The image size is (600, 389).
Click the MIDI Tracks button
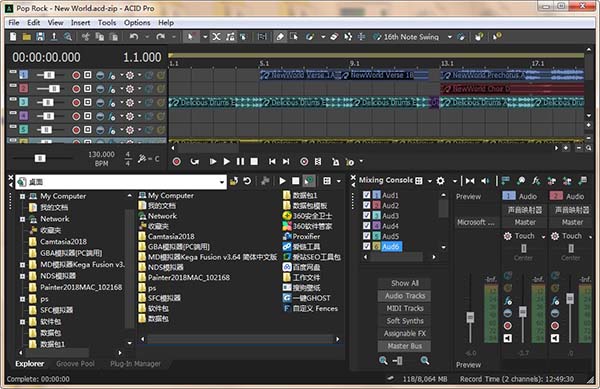click(404, 308)
